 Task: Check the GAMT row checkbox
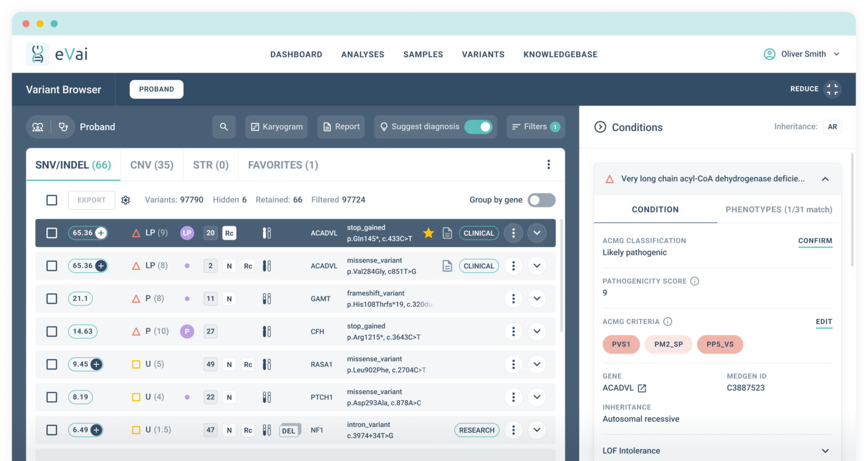tap(52, 299)
